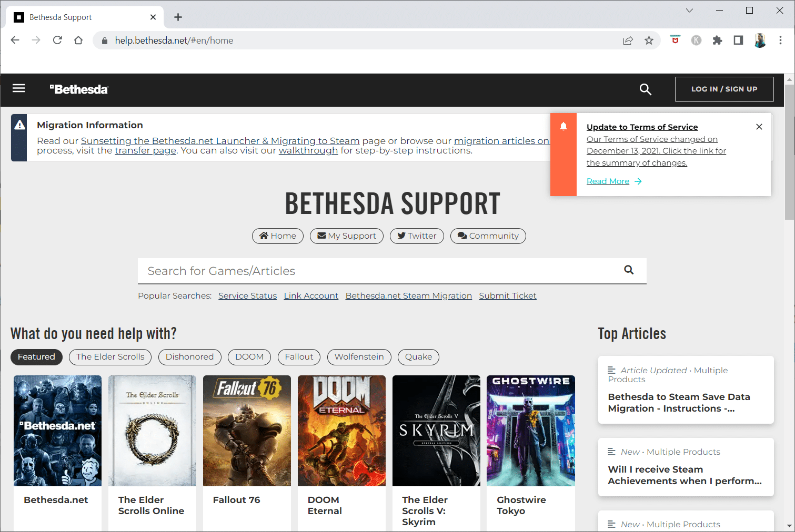Select the Dishonored filter tab
This screenshot has height=532, width=795.
pyautogui.click(x=189, y=357)
